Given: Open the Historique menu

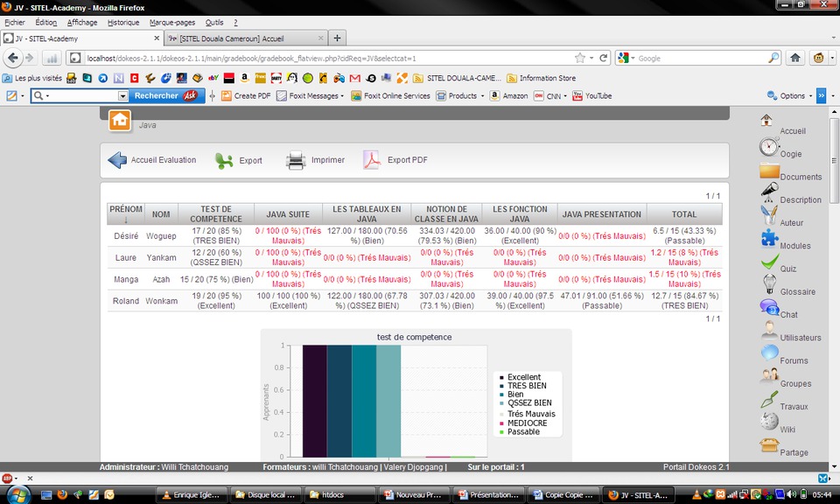Looking at the screenshot, I should (x=123, y=23).
